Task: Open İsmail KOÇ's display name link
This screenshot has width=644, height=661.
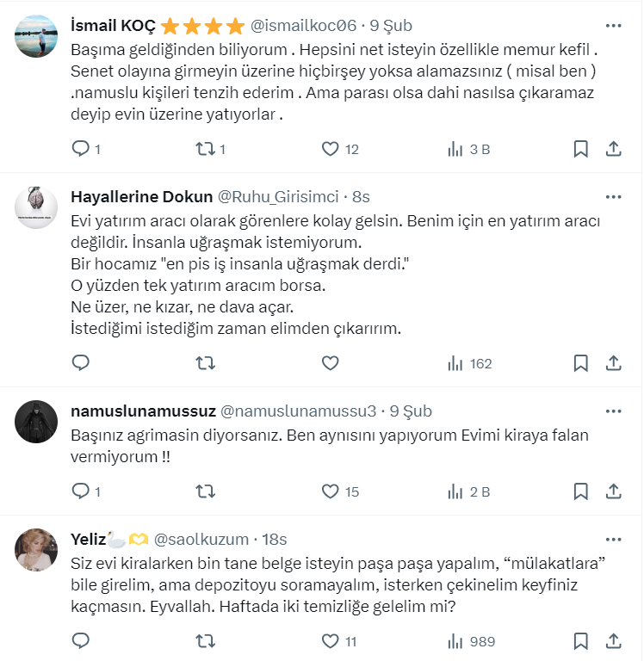Action: click(113, 26)
